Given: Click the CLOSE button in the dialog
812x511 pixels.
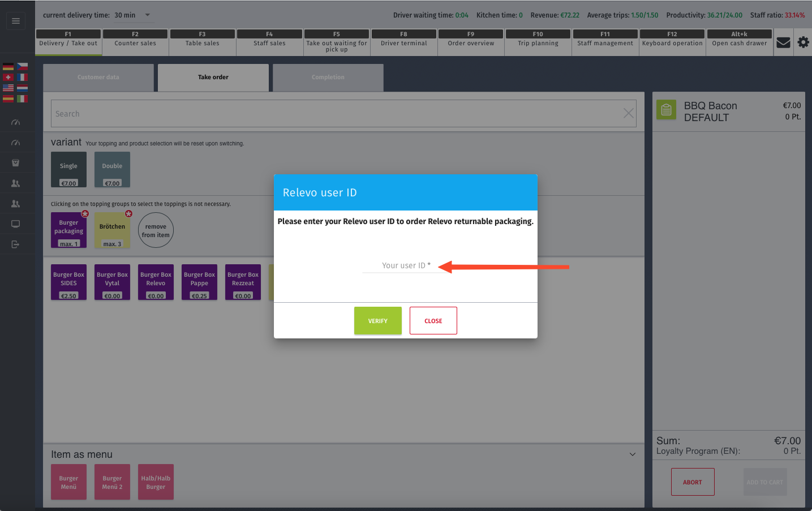Looking at the screenshot, I should click(x=433, y=321).
